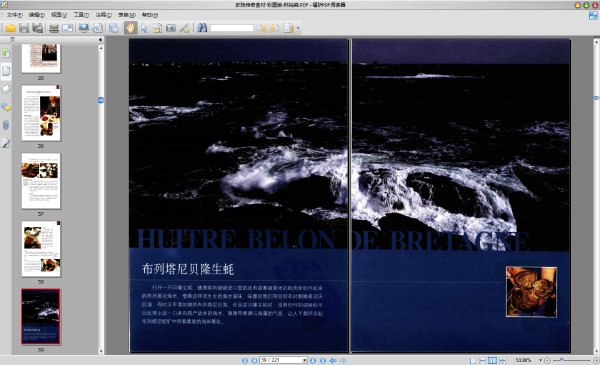600x365 pixels.
Task: Open the comments panel icon in sidebar
Action: (x=6, y=107)
